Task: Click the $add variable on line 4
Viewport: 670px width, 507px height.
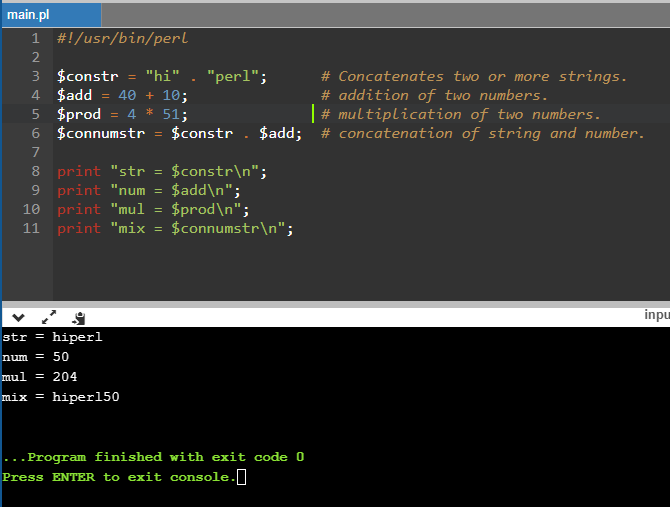Action: (x=75, y=95)
